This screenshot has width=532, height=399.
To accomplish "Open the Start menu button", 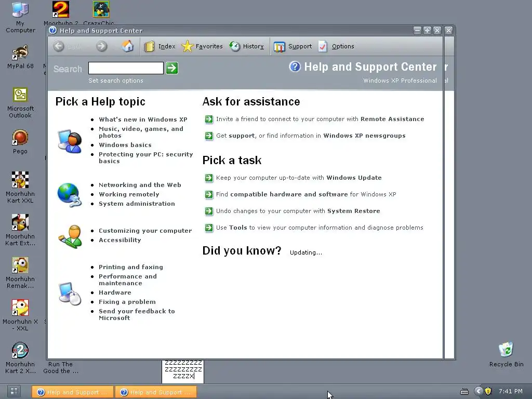I will [x=14, y=391].
